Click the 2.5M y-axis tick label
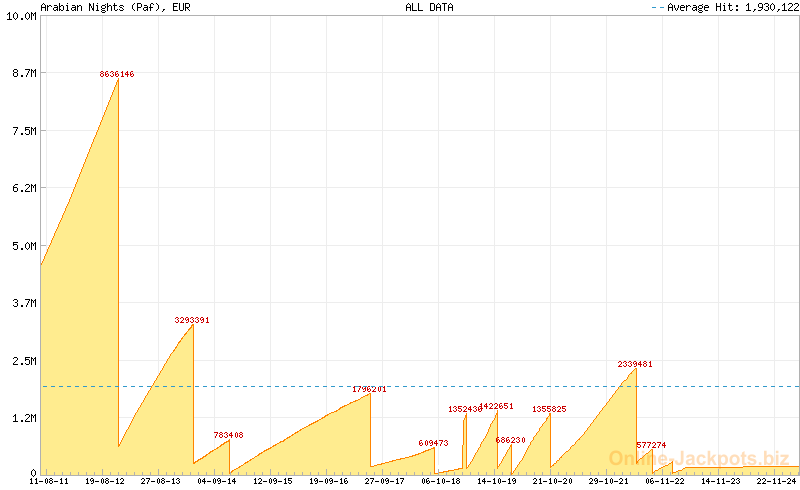Image resolution: width=800 pixels, height=490 pixels. tap(23, 361)
